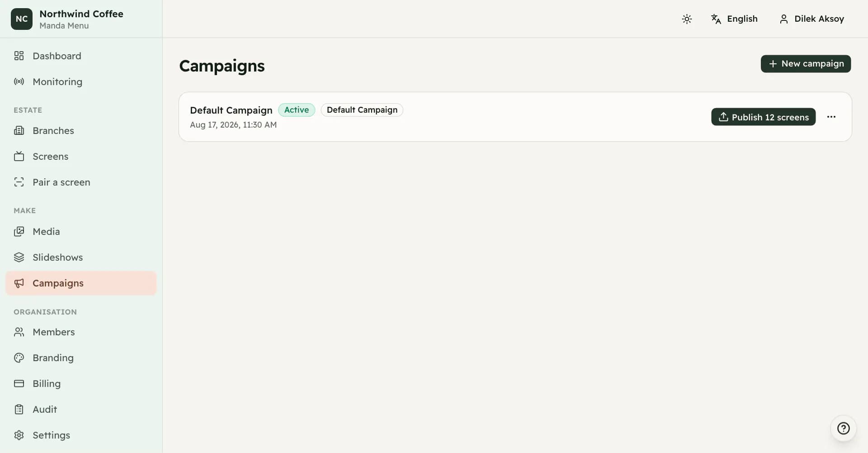Click the Default Campaign tag pill

pyautogui.click(x=362, y=110)
